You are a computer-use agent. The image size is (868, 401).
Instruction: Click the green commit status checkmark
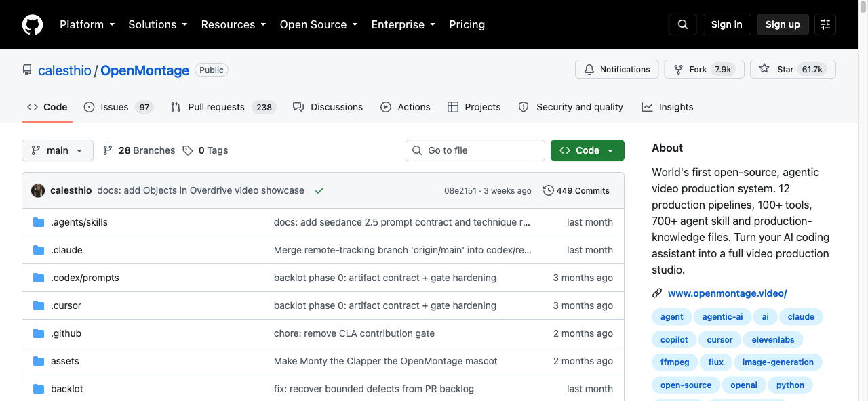click(319, 190)
